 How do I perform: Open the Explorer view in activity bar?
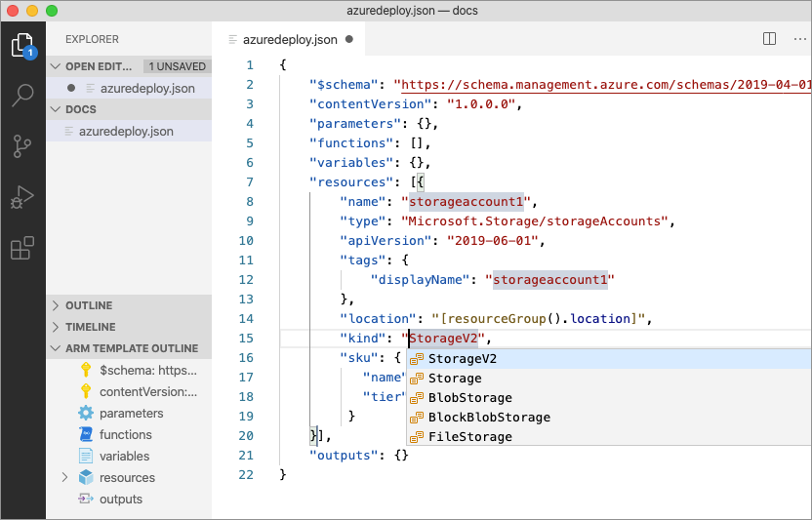pos(22,45)
